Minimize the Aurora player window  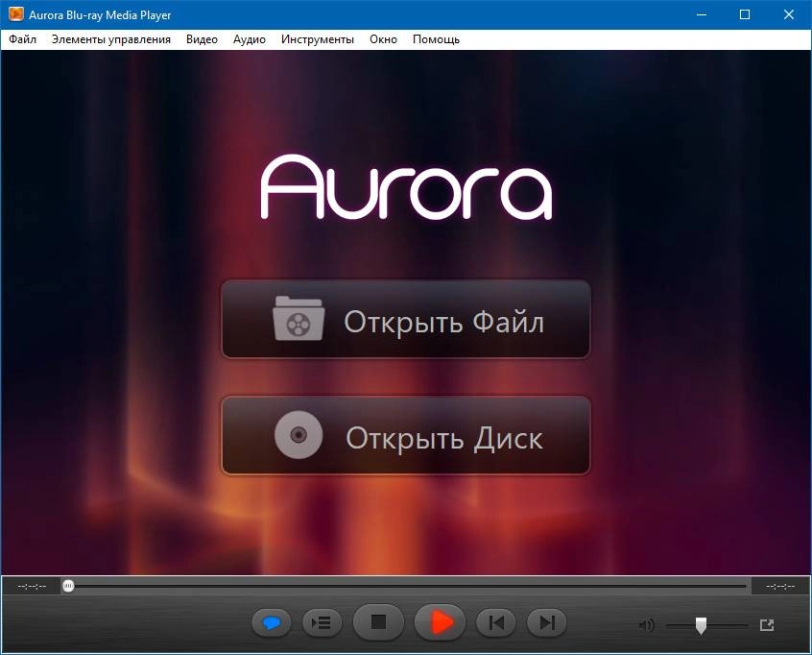[x=702, y=14]
